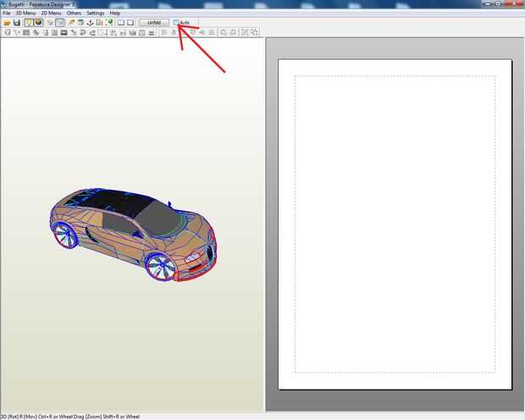Open a file with the folder icon
Image resolution: width=525 pixels, height=420 pixels.
(x=7, y=23)
